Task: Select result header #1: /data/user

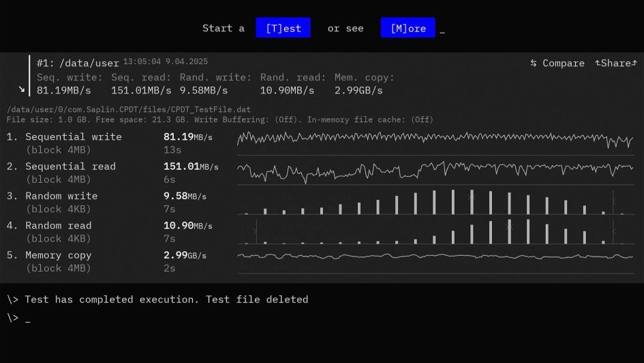Action: pyautogui.click(x=78, y=63)
